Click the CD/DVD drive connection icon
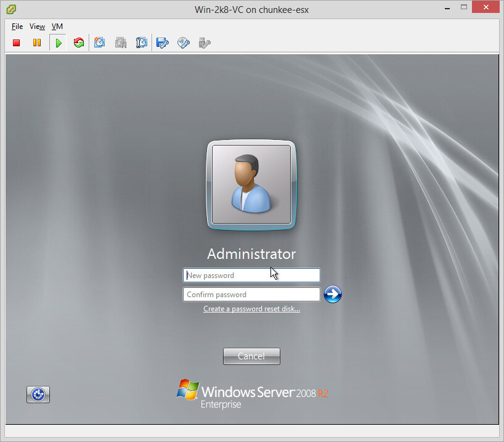 coord(183,43)
